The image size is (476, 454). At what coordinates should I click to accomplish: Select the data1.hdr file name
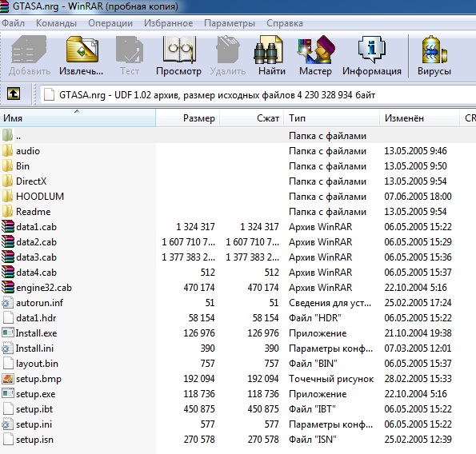pos(36,318)
